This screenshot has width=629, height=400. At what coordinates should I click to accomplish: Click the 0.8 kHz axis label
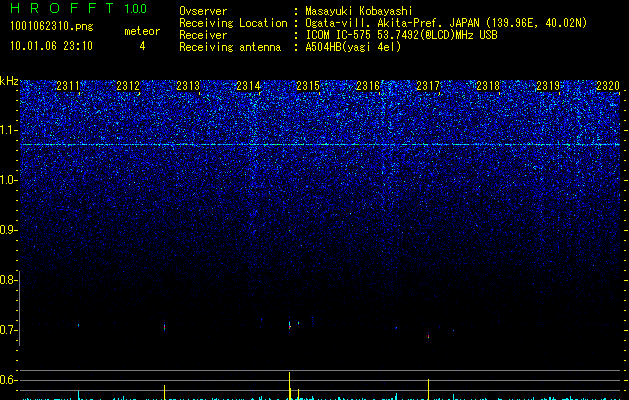(8, 280)
